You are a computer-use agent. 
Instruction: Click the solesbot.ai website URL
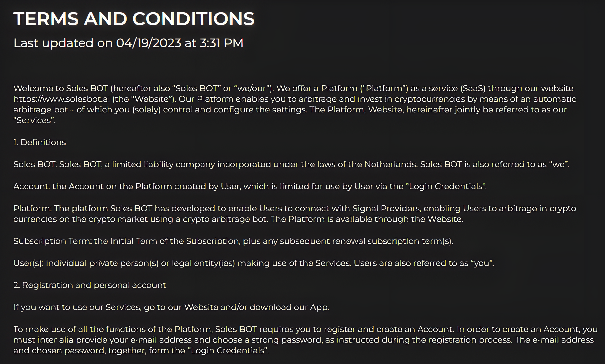[61, 99]
